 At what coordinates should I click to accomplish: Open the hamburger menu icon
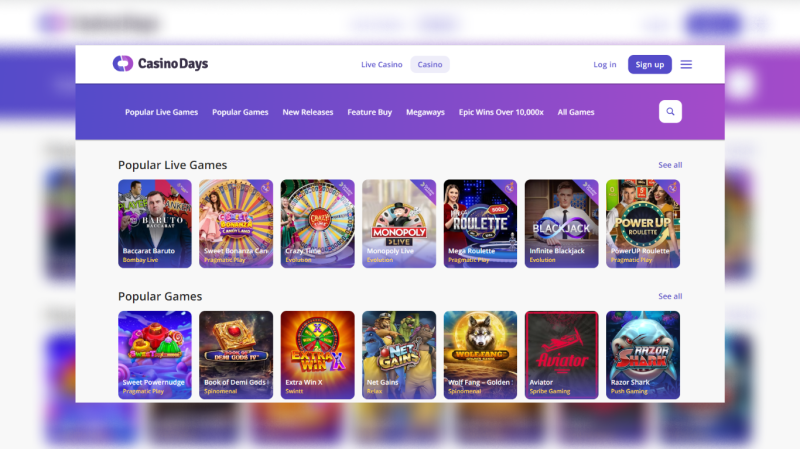point(686,64)
